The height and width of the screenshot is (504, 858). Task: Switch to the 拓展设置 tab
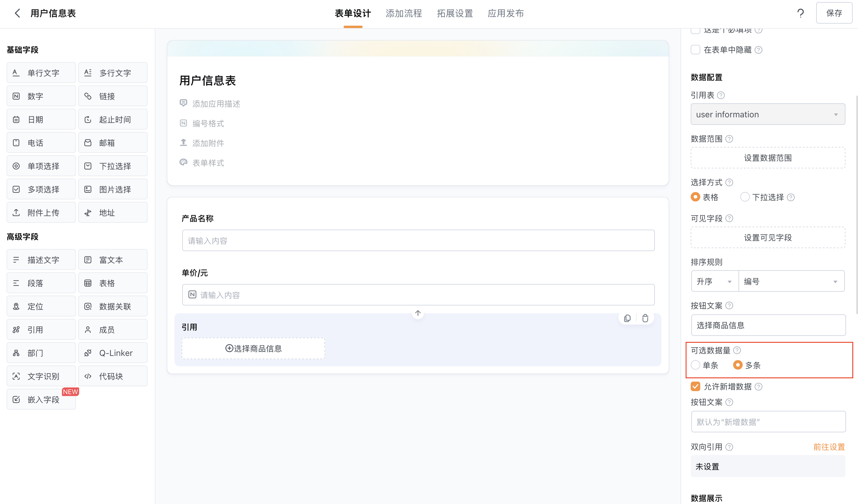click(455, 13)
